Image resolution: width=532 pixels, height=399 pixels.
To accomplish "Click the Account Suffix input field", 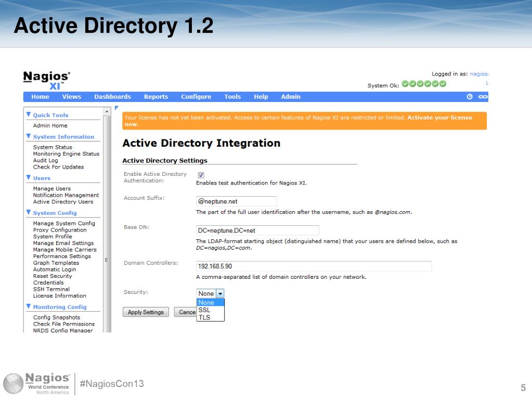I will click(236, 201).
